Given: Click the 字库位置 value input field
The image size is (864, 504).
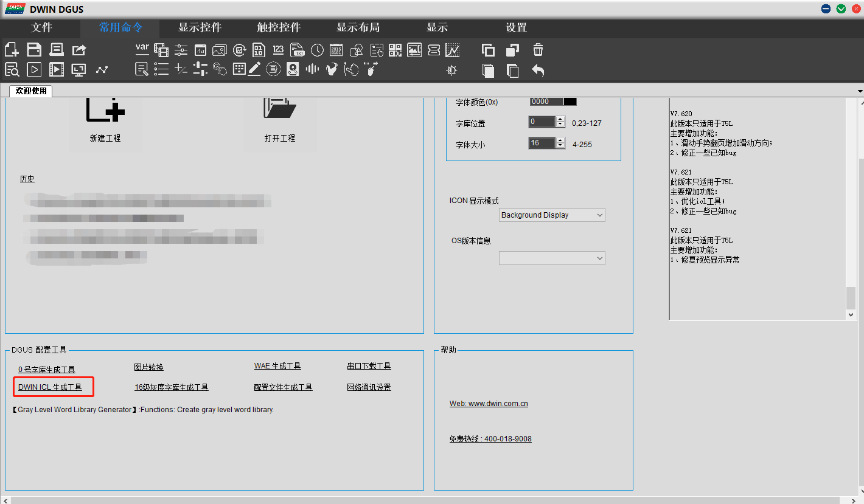Looking at the screenshot, I should tap(542, 122).
